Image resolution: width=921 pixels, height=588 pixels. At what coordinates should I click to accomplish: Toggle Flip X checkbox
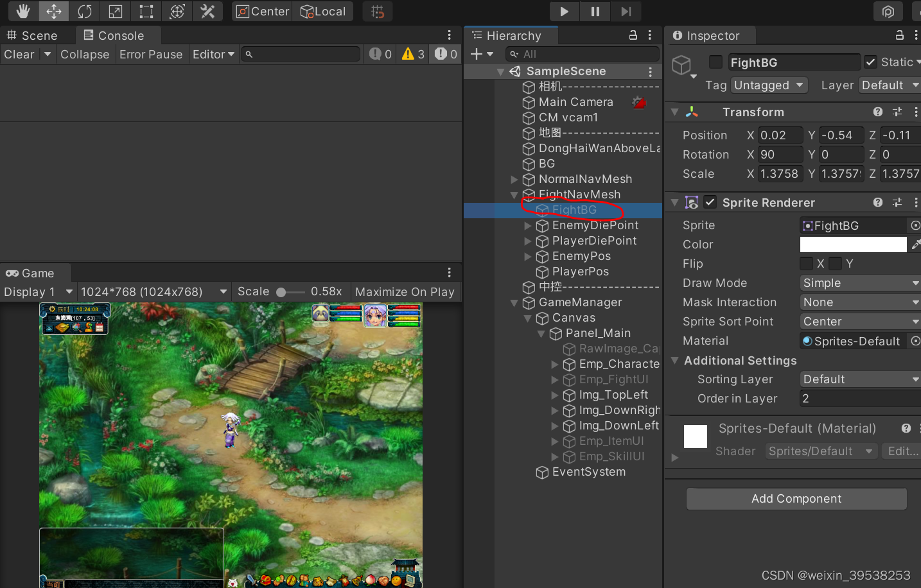[806, 263]
